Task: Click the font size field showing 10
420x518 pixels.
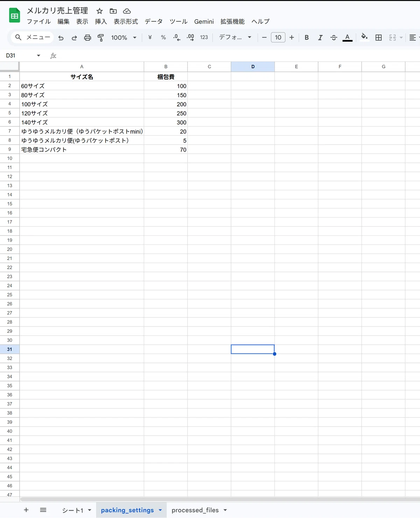Action: click(x=278, y=37)
